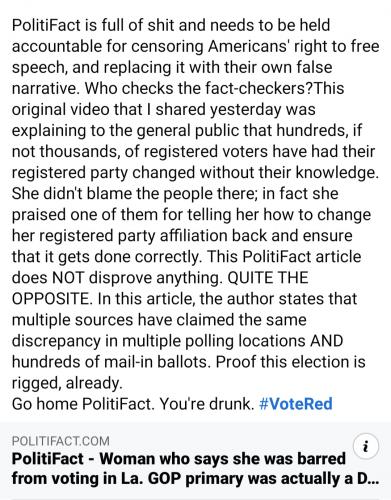Click the phrase 'Proof this election is'
Viewport: 391px width, 500px height.
pos(291,362)
